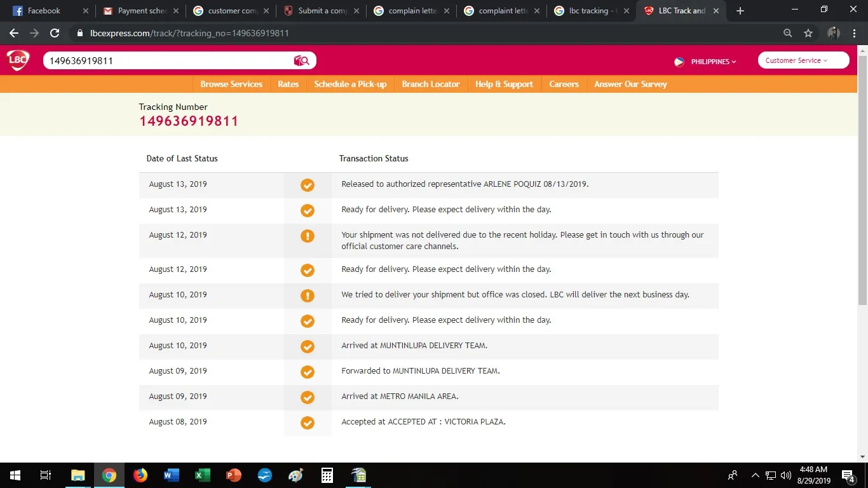This screenshot has height=488, width=868.
Task: Click check icon for Accepted at VICTORIA PLAZA
Action: (308, 423)
